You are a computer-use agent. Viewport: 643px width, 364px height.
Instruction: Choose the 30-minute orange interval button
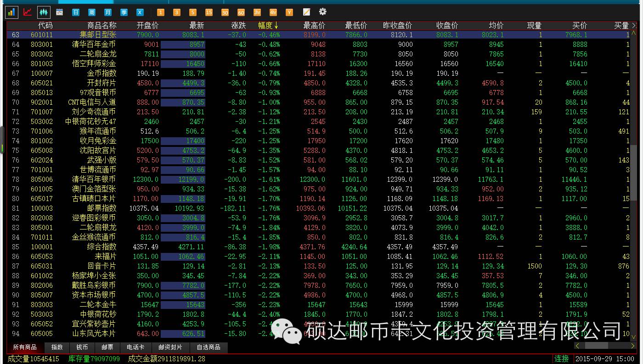225,12
